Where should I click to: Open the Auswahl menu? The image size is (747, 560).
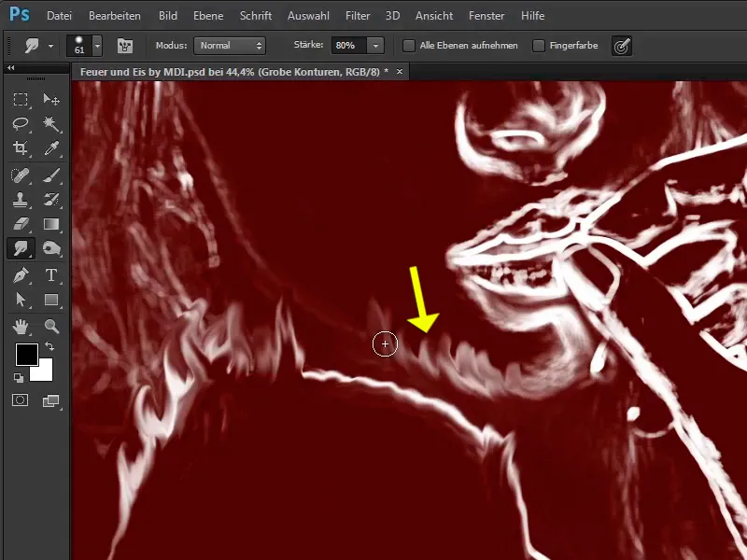308,16
